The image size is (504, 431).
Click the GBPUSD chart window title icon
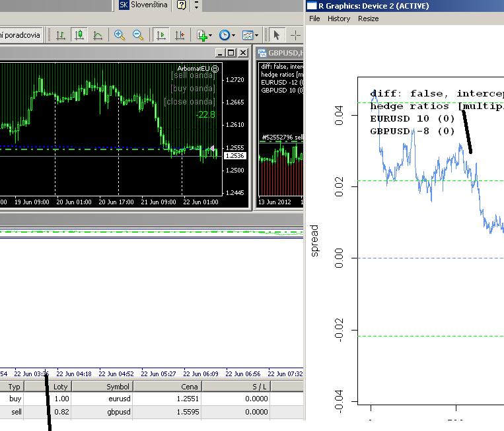[262, 53]
